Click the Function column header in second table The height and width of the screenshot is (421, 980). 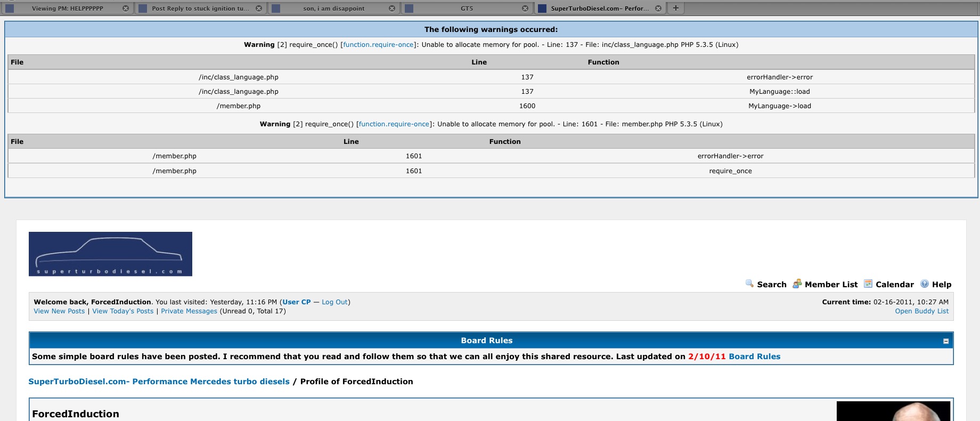click(505, 142)
